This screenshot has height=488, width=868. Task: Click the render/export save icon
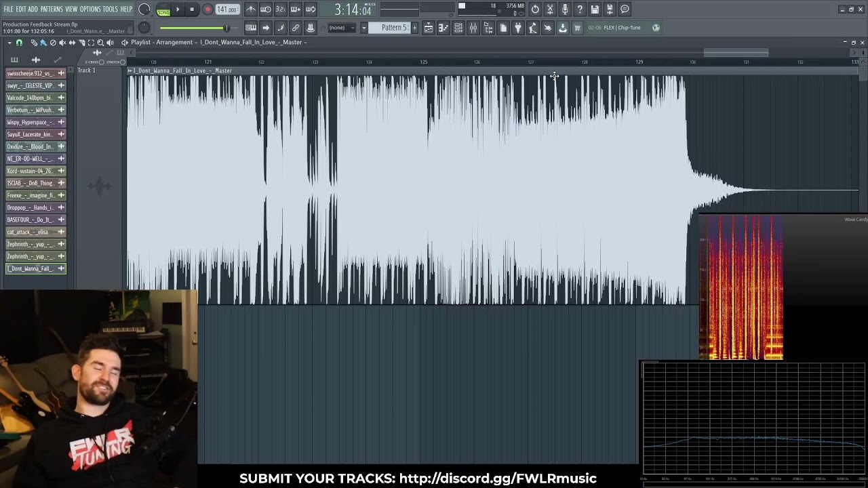(610, 9)
